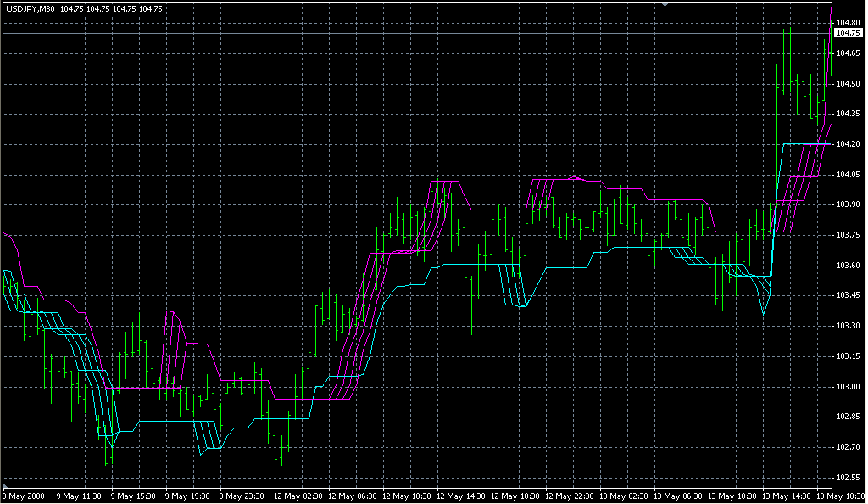Screen dimensions: 868x504
Task: Click the 9 May 2008 date label
Action: tap(25, 496)
